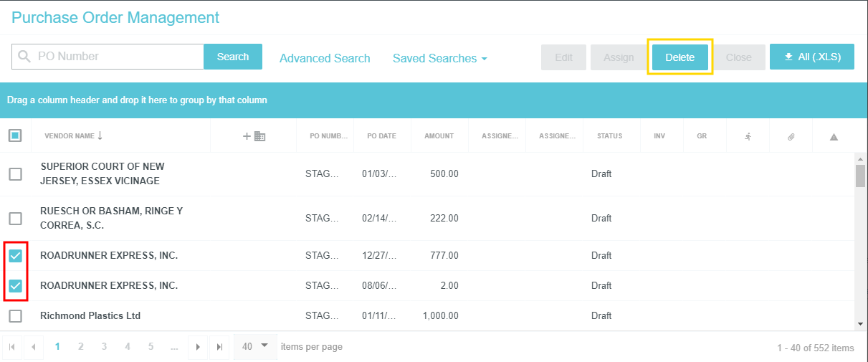
Task: Open the Advanced Search link
Action: tap(325, 59)
